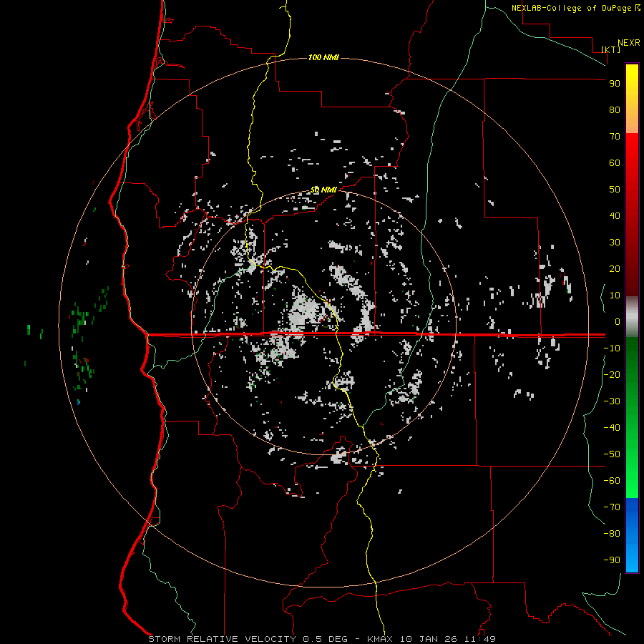Click the positive 50 scale value
The height and width of the screenshot is (644, 644).
point(615,190)
